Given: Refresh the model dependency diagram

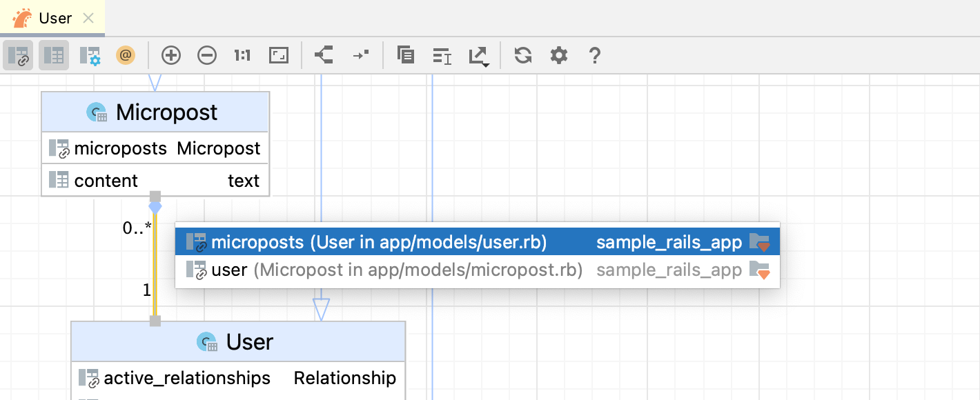Looking at the screenshot, I should point(522,55).
